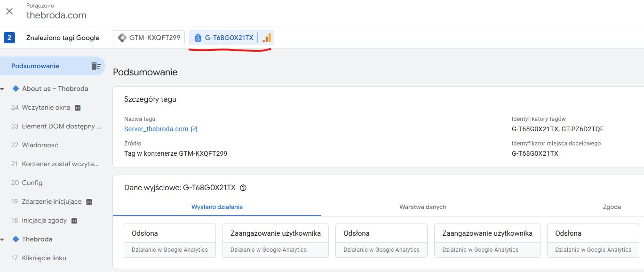
Task: Click the code icon beside Zdarzenie inicjujące
Action: click(x=89, y=202)
